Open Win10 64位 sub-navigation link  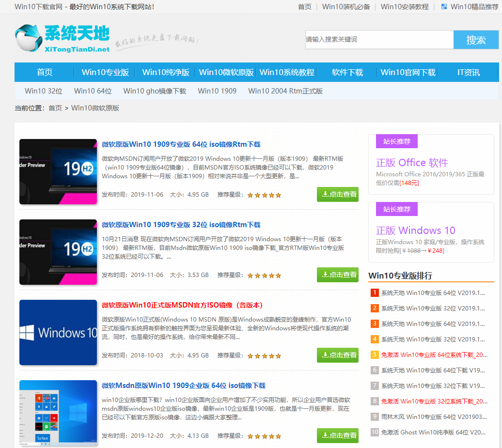click(x=93, y=91)
